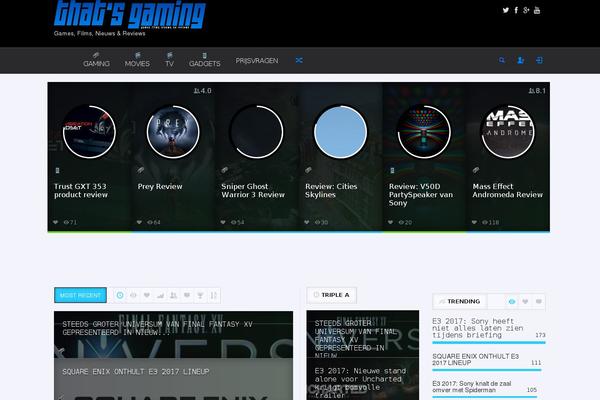Image resolution: width=600 pixels, height=400 pixels.
Task: Open Prey Review circular thumbnail
Action: [173, 132]
